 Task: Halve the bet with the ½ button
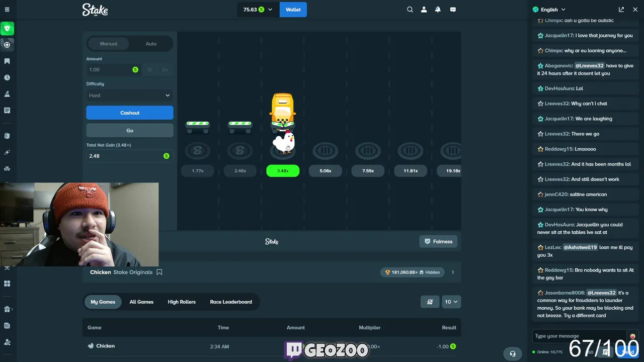pyautogui.click(x=149, y=70)
